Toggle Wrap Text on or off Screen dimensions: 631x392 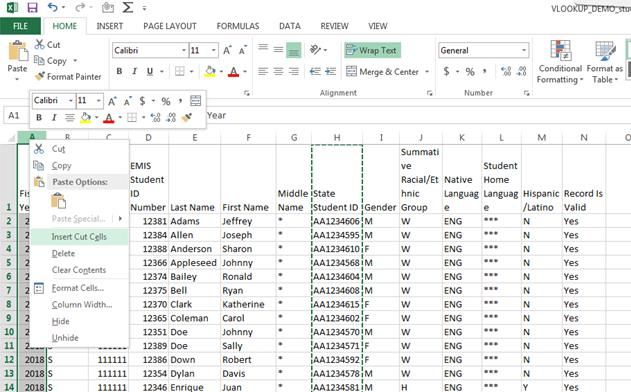click(371, 50)
